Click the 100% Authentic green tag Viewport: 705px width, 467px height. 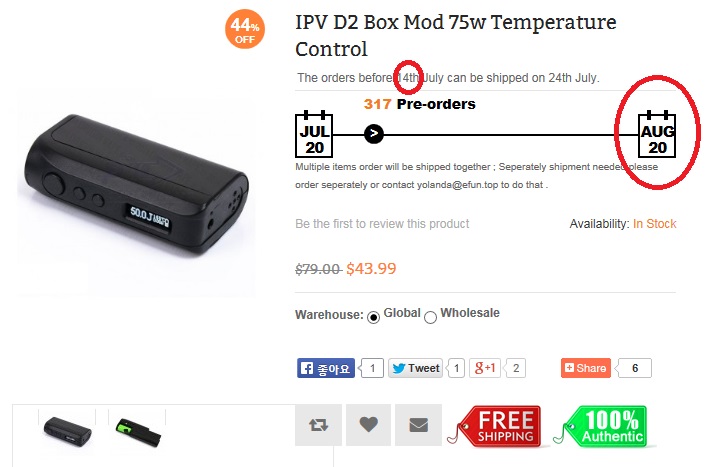pyautogui.click(x=601, y=426)
